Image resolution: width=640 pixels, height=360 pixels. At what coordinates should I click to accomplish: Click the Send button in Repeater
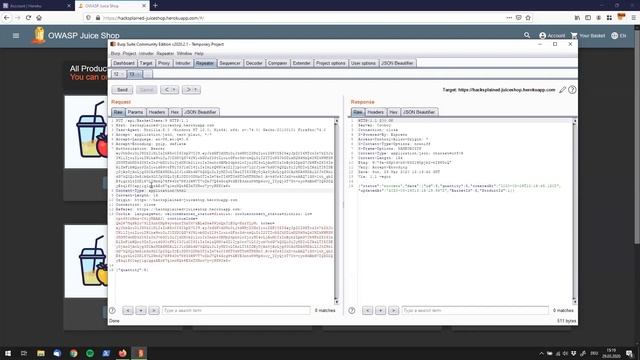[122, 90]
